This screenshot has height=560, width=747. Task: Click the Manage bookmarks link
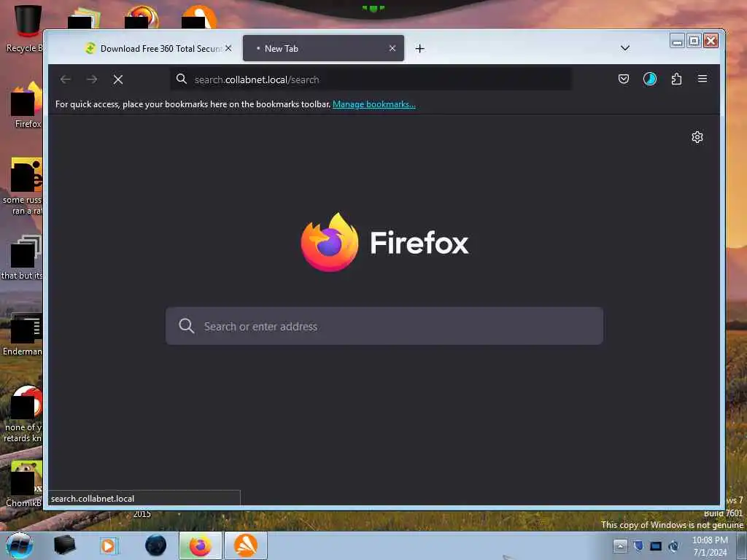(x=374, y=104)
